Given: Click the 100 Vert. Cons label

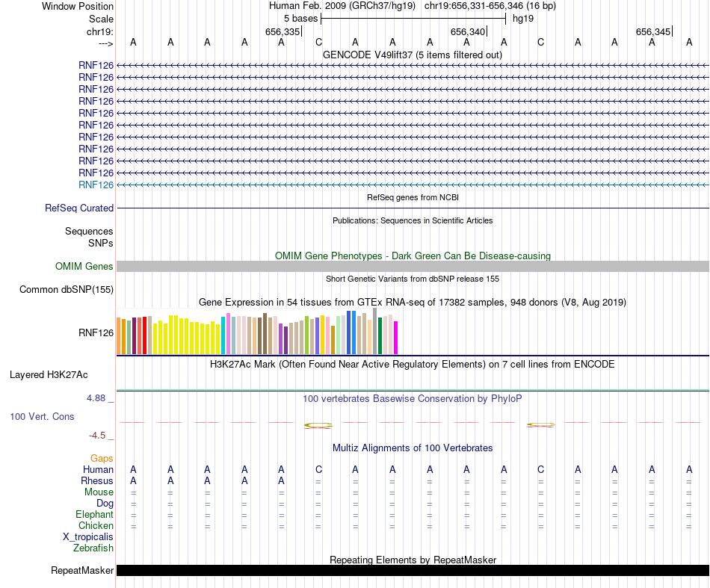Looking at the screenshot, I should pos(42,416).
